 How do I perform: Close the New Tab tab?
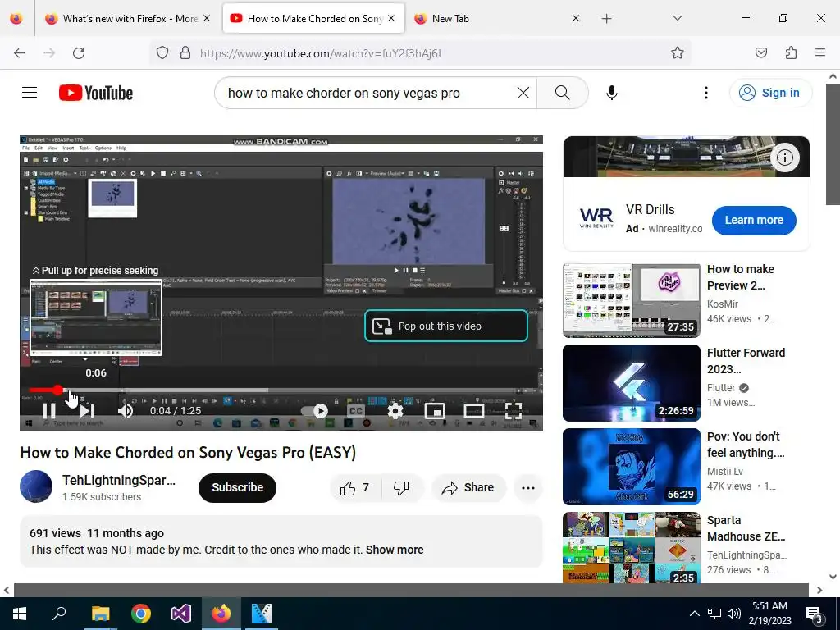pyautogui.click(x=576, y=19)
